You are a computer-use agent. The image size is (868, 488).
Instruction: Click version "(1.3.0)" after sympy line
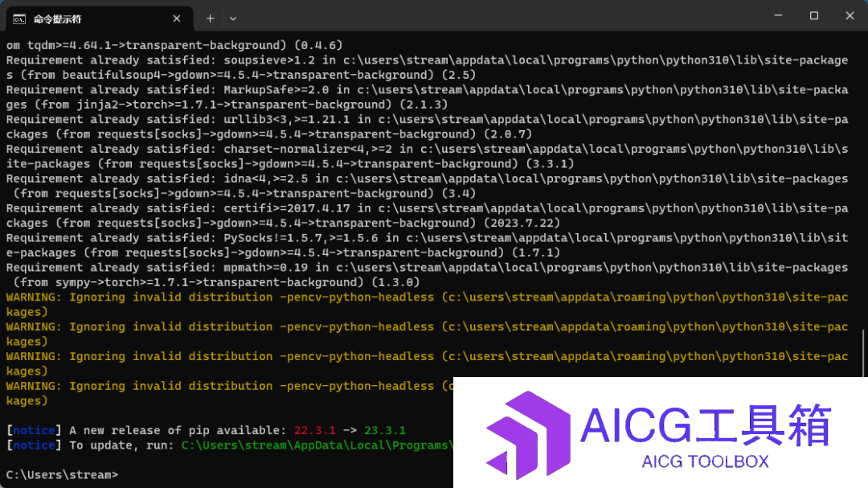[x=395, y=282]
